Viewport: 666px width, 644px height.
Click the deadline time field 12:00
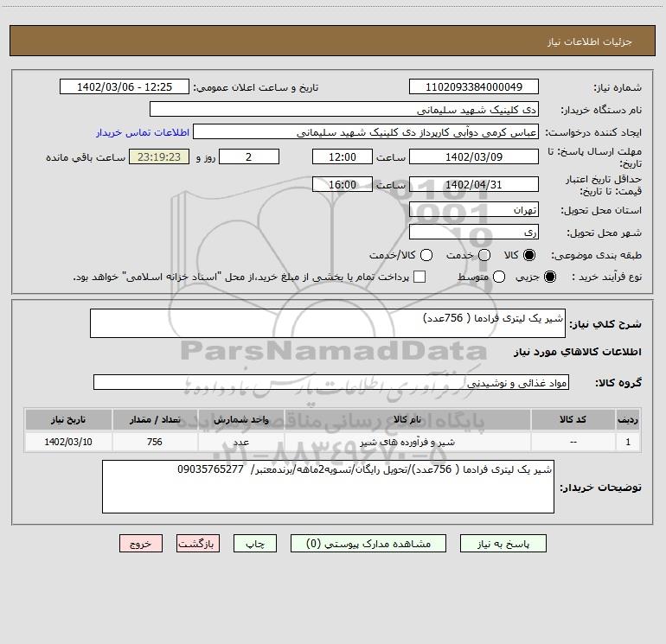[343, 156]
